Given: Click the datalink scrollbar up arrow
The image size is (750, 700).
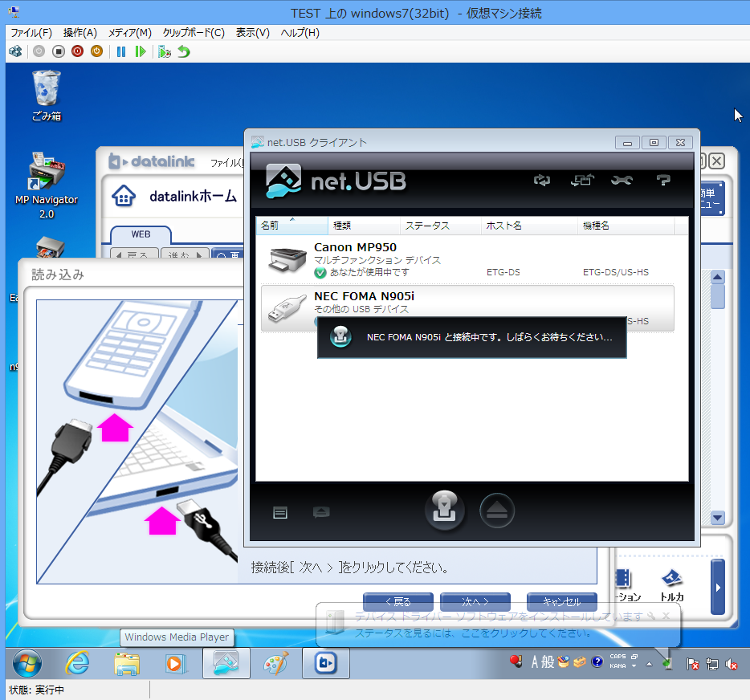Looking at the screenshot, I should coord(717,277).
